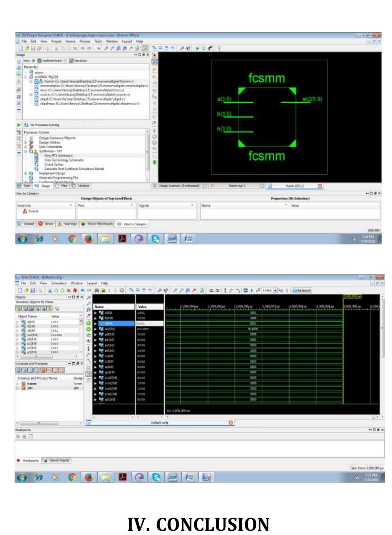Switch to Search Results tab in ISim
The width and height of the screenshot is (392, 535).
pos(57,460)
